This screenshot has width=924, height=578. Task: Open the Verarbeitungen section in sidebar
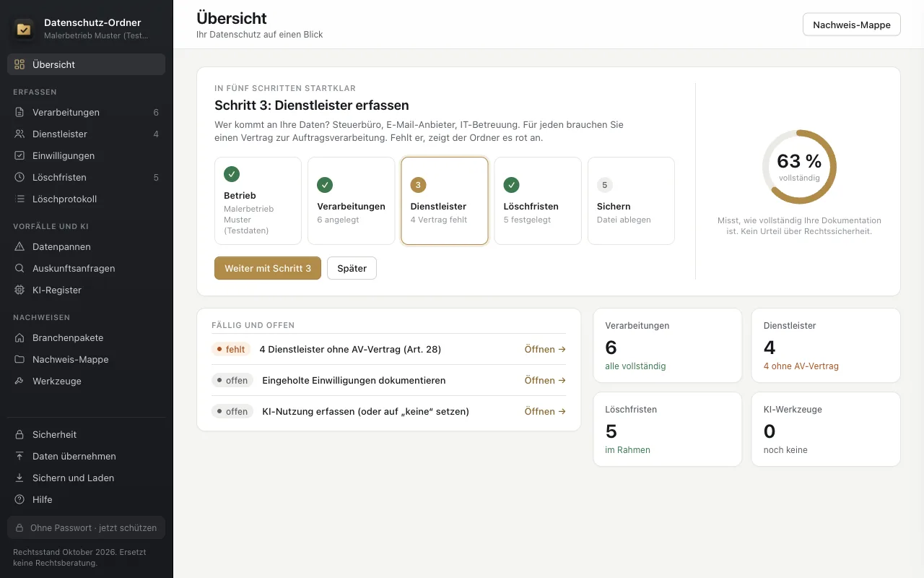coord(87,112)
